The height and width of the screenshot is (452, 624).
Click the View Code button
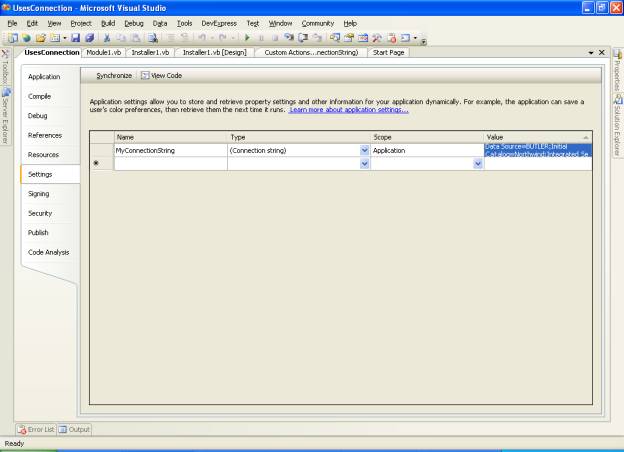pyautogui.click(x=162, y=76)
